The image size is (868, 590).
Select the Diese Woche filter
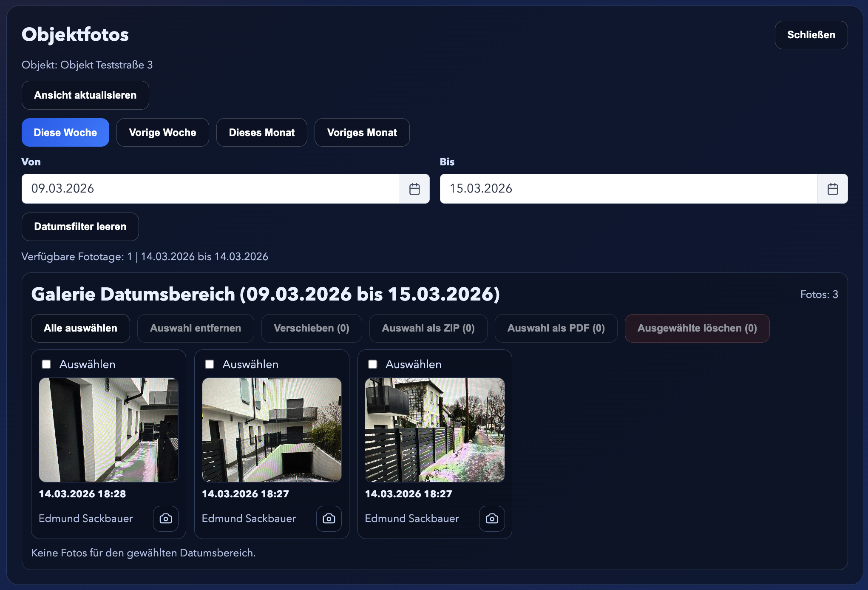coord(65,133)
